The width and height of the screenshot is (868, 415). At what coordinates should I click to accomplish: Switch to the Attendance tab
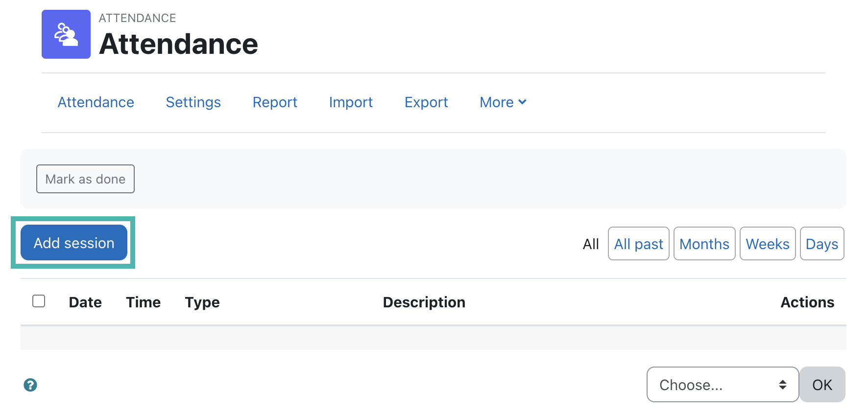(96, 102)
